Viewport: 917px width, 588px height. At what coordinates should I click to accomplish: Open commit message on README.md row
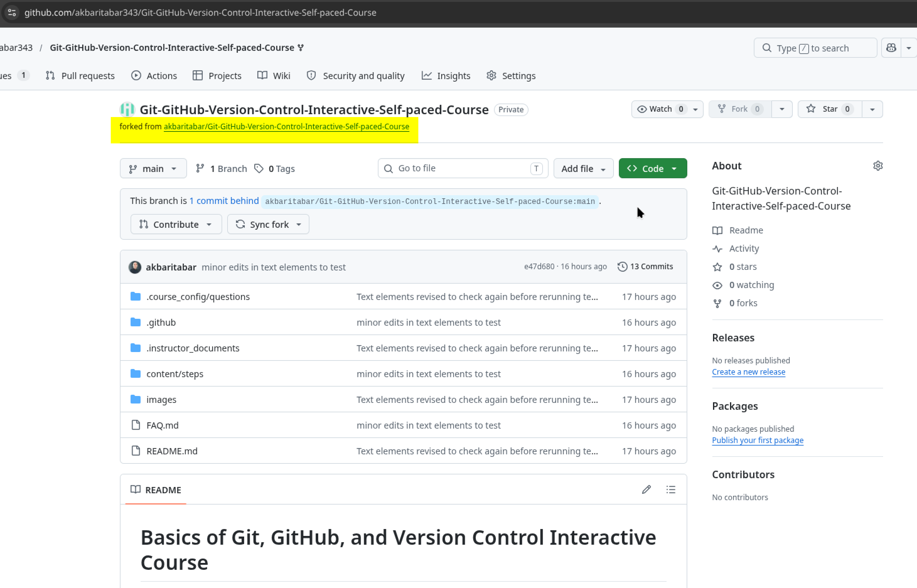(x=477, y=451)
